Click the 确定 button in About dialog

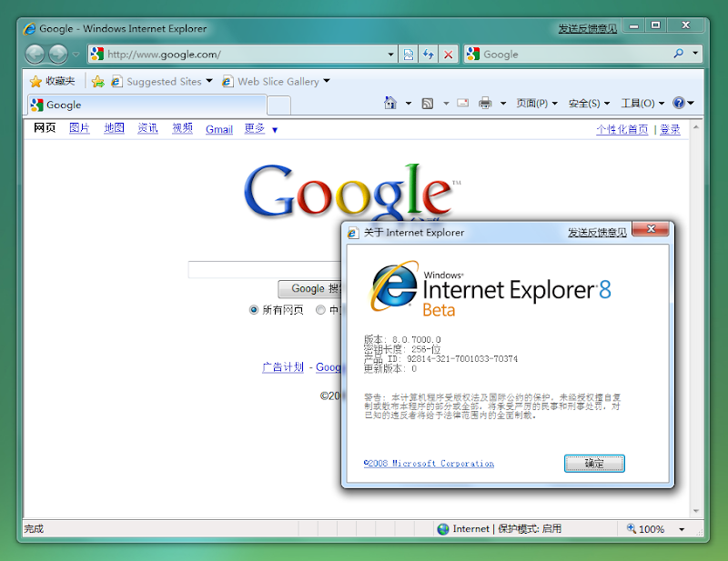[x=594, y=464]
